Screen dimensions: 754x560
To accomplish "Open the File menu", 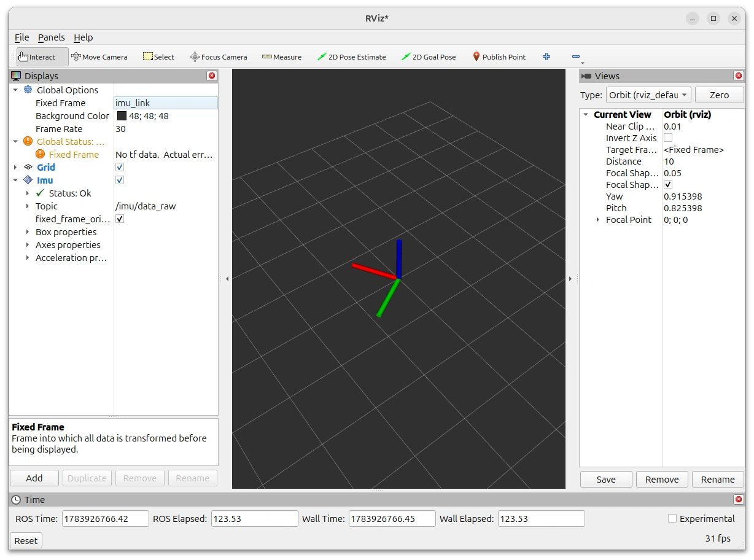I will tap(21, 37).
